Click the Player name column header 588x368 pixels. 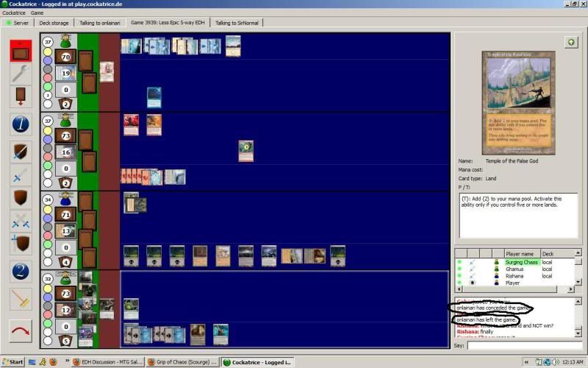point(522,254)
